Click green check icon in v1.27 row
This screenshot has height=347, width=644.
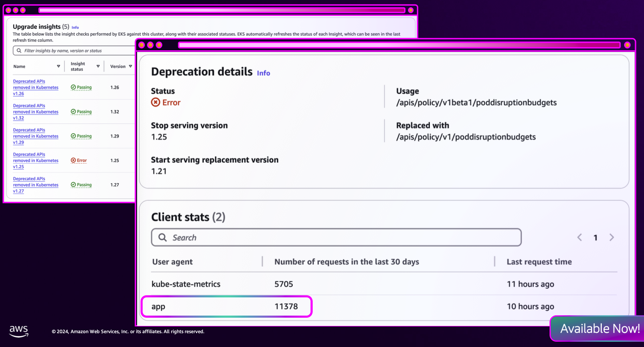click(73, 185)
